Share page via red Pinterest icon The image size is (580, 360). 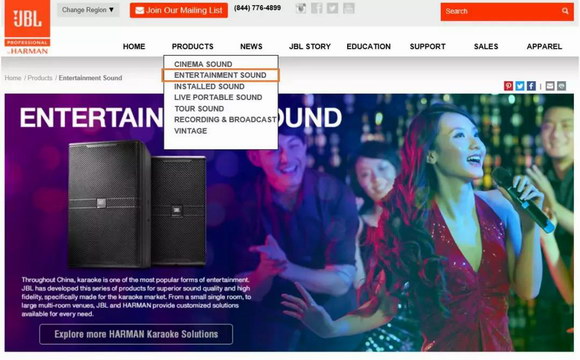coord(509,86)
